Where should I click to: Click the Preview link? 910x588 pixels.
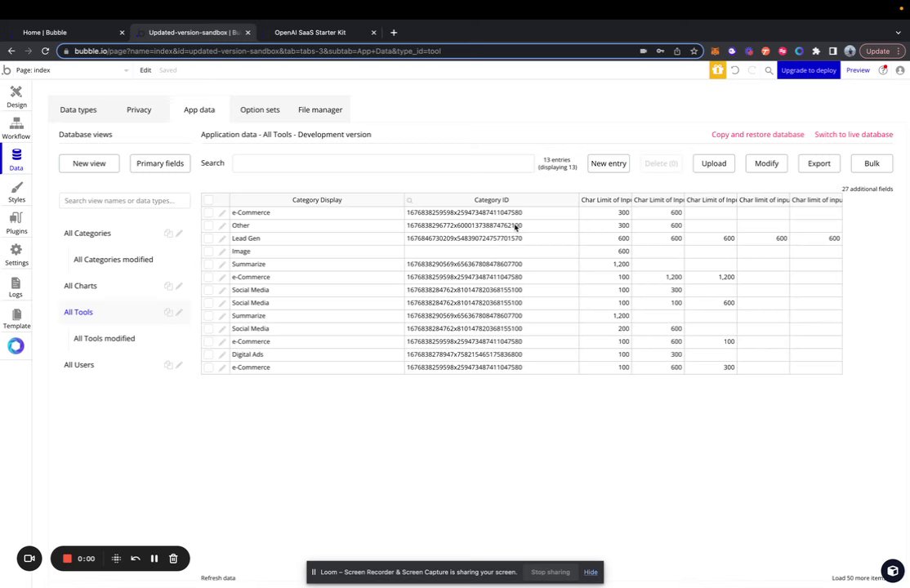pyautogui.click(x=858, y=70)
